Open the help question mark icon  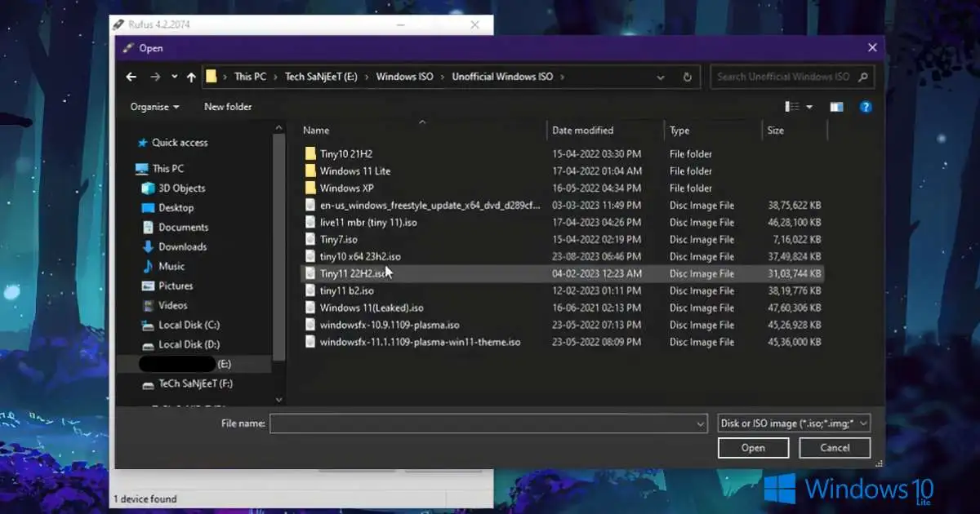866,107
